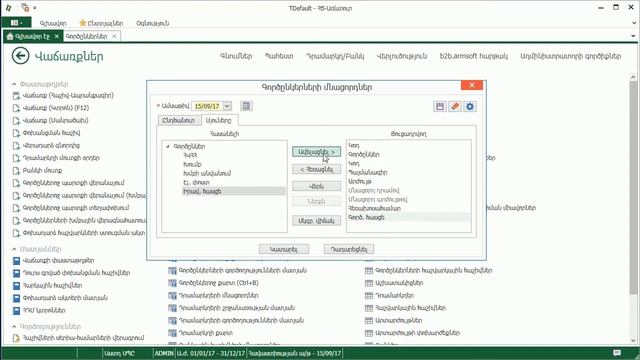Click report icon beside Գործընկերոջ քարտ (Ctrl+B)
The height and width of the screenshot is (360, 640).
click(172, 283)
